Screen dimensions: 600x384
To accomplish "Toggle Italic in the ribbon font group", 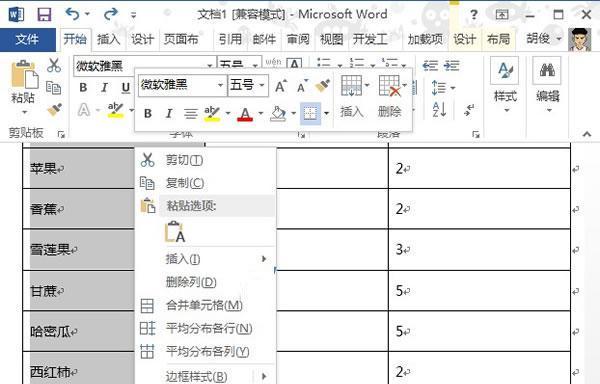I will [104, 88].
